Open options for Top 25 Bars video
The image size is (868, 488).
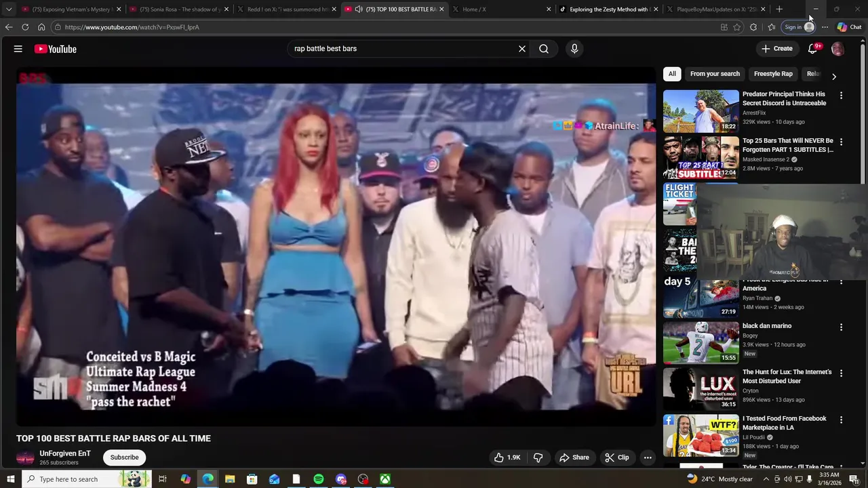click(x=841, y=142)
